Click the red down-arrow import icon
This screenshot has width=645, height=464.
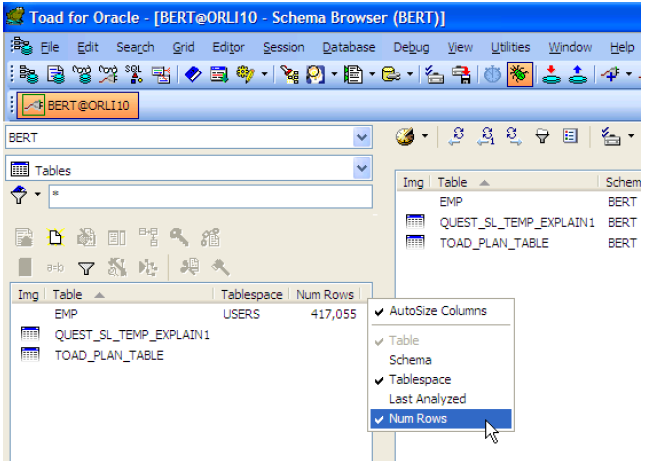coord(551,74)
